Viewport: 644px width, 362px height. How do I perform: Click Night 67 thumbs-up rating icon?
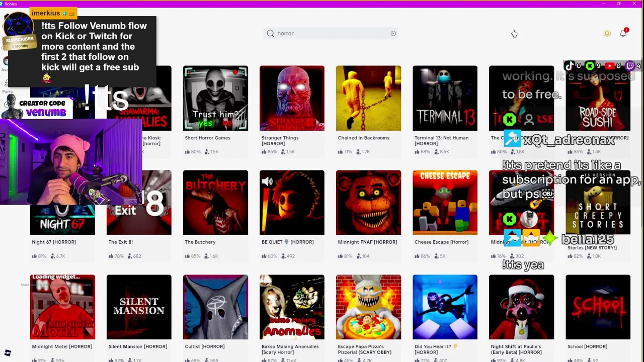click(x=34, y=256)
